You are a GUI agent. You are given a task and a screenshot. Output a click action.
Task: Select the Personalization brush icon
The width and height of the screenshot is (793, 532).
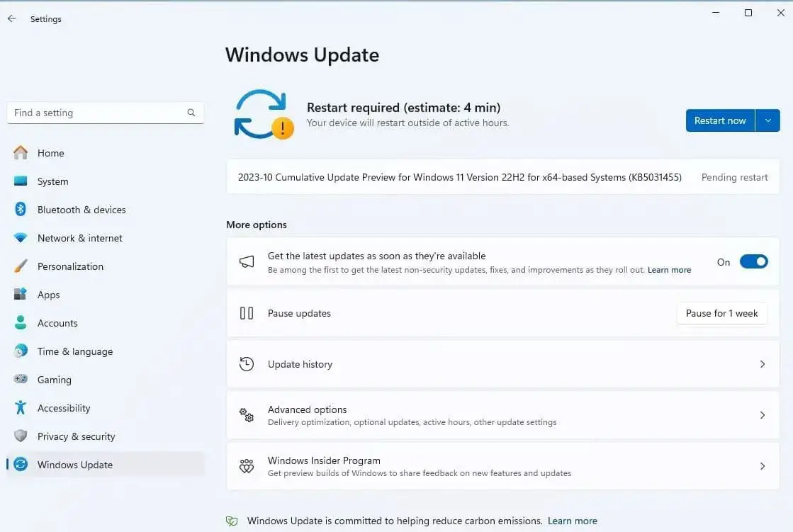click(x=21, y=266)
